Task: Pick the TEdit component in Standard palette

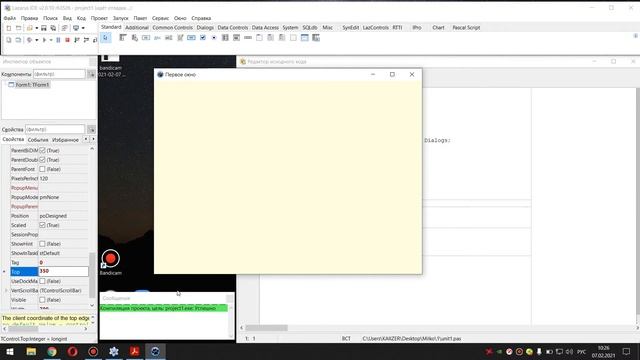Action: tap(169, 38)
